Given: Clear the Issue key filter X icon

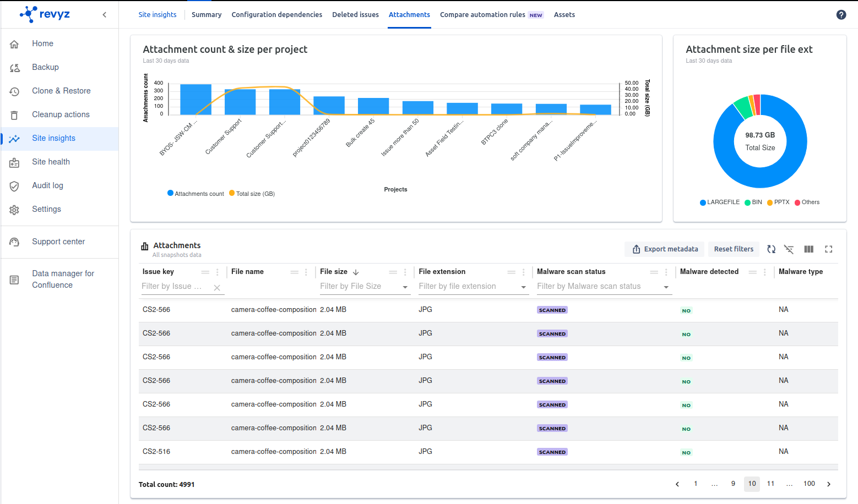Looking at the screenshot, I should 217,288.
